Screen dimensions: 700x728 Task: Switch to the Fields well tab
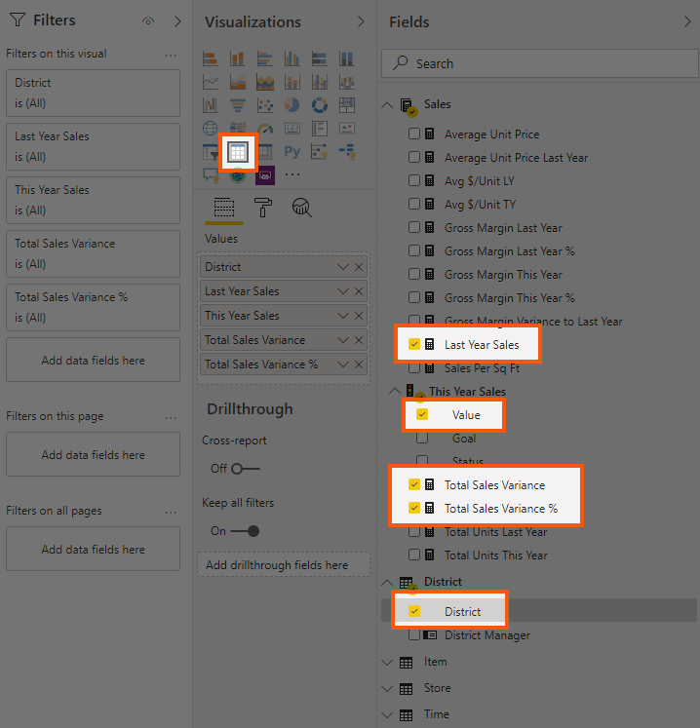224,208
